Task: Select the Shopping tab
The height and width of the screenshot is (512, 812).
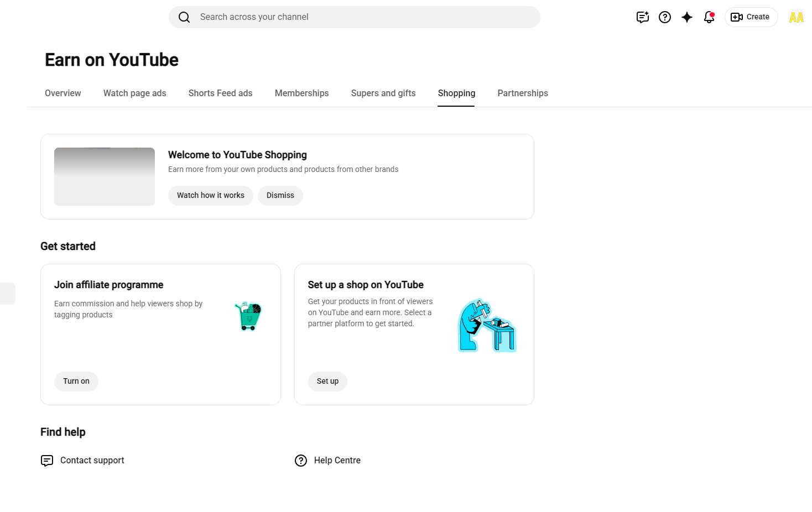Action: coord(456,93)
